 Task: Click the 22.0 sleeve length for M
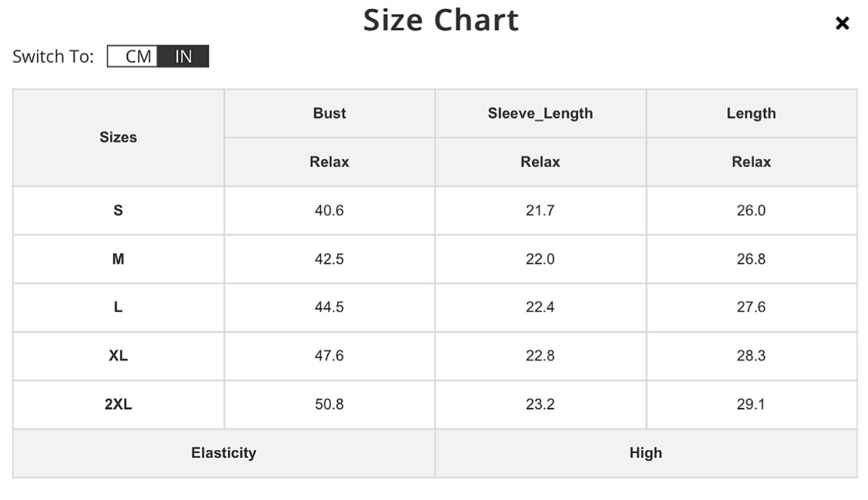pyautogui.click(x=540, y=259)
